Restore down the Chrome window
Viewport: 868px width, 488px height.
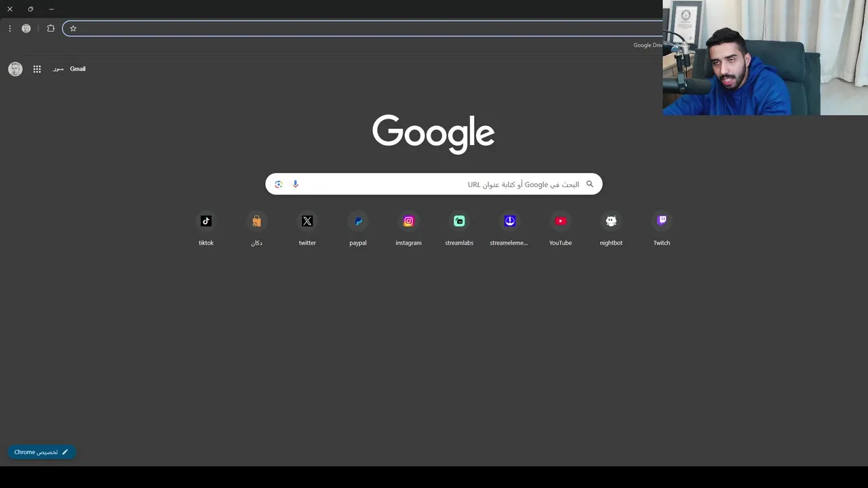coord(31,9)
